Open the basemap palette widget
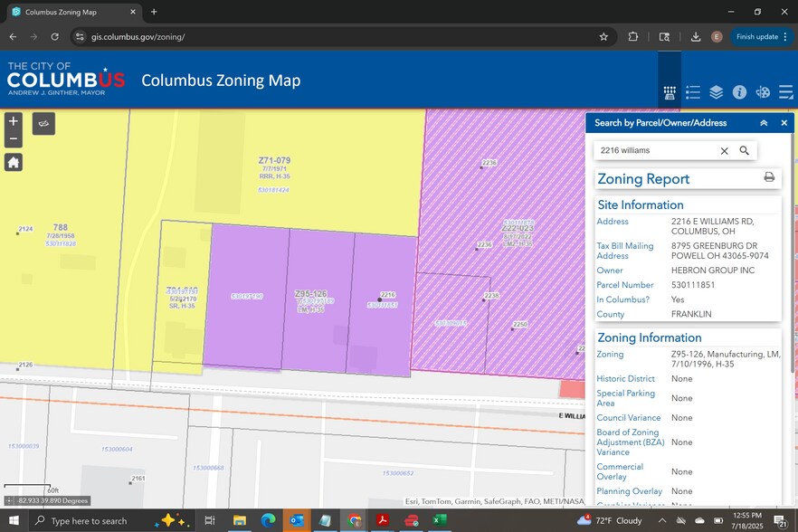The height and width of the screenshot is (532, 798). 763,92
